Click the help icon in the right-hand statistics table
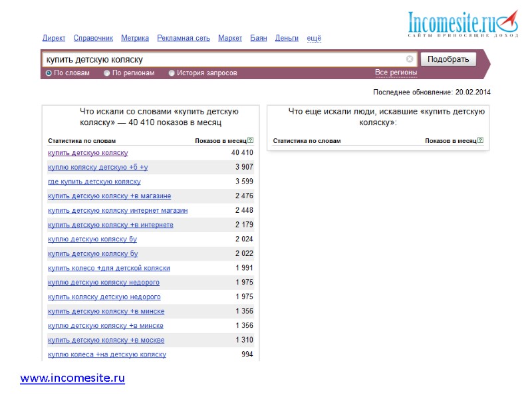The image size is (532, 399). coord(479,140)
